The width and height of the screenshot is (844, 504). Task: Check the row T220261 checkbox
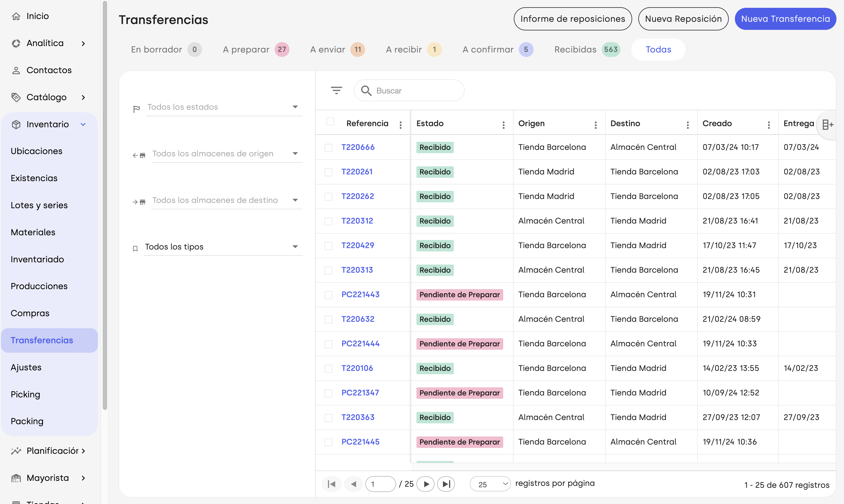(x=328, y=172)
